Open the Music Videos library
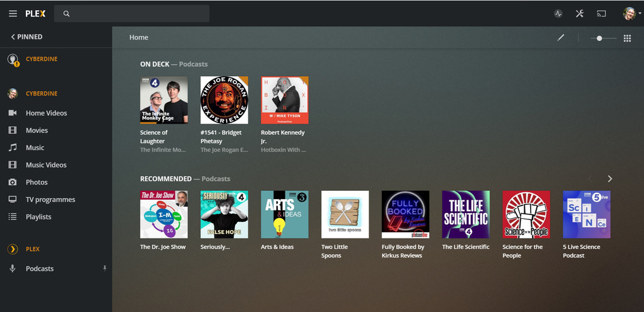The height and width of the screenshot is (312, 644). 46,165
